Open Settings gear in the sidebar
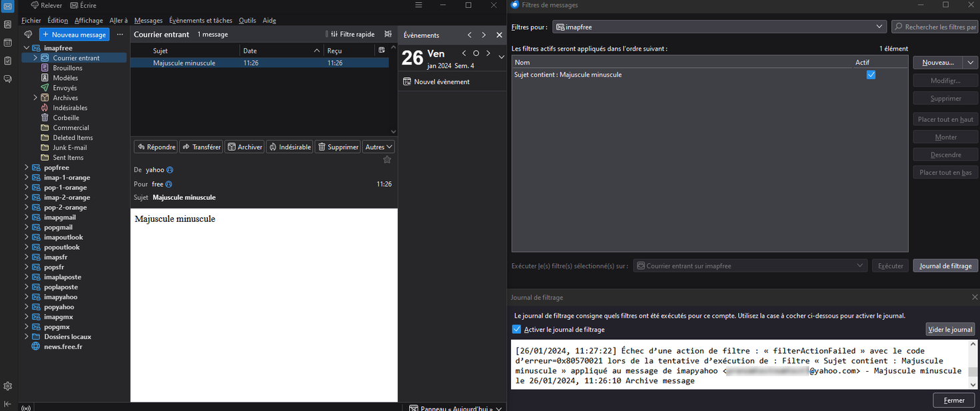This screenshot has width=980, height=411. click(8, 386)
